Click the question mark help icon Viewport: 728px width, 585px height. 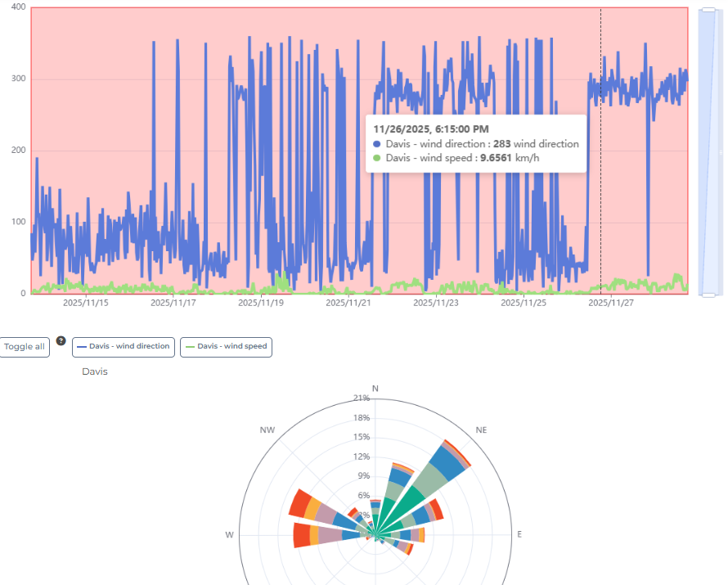click(x=61, y=340)
